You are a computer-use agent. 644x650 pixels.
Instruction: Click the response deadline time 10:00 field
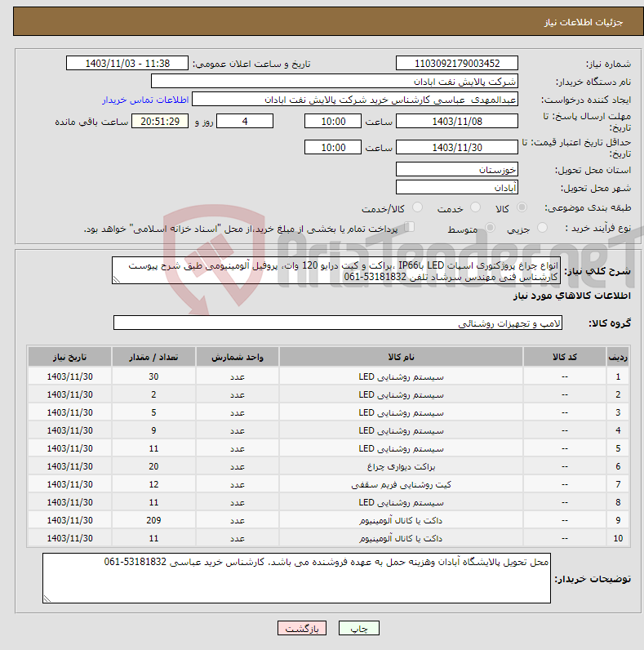pos(333,121)
